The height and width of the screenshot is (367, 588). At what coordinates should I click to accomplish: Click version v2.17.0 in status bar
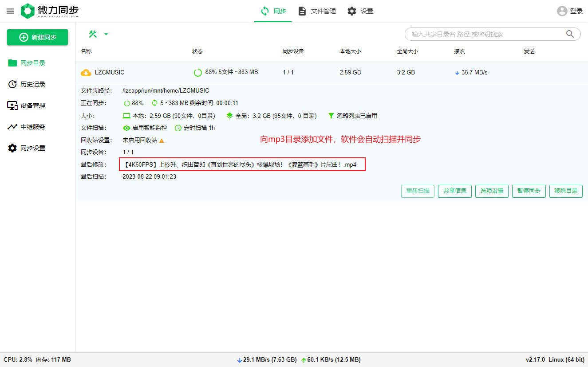535,360
